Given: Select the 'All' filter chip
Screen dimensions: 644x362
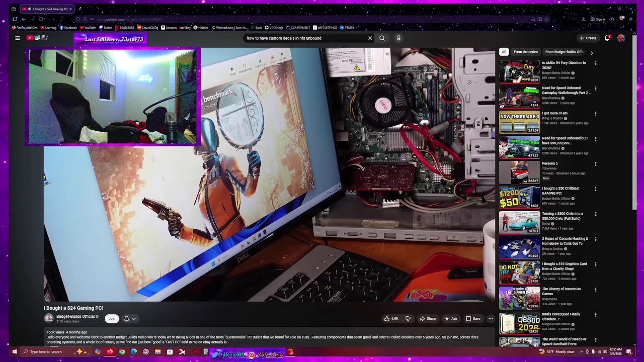Looking at the screenshot, I should pos(504,52).
